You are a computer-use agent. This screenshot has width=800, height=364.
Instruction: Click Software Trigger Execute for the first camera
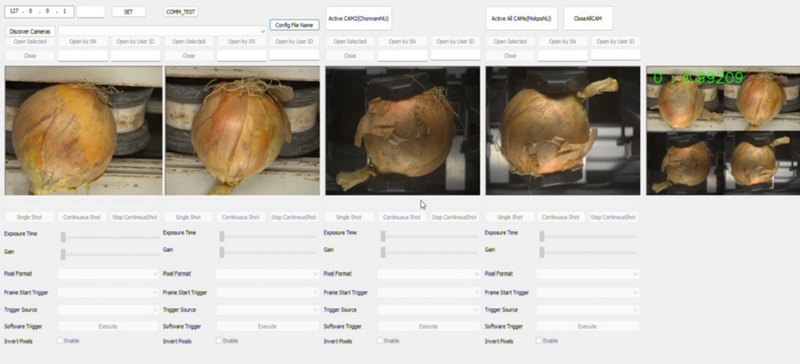(x=108, y=326)
